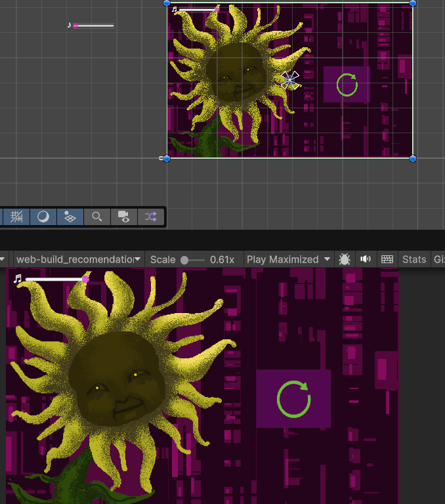
Task: Click the bottom-right blue rect handle
Action: (x=413, y=158)
